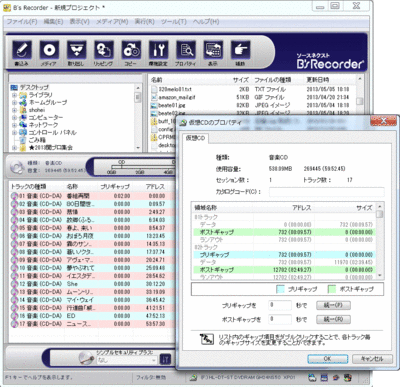Open the シンプルセキュリティプラス なし dropdown
Viewport: 400px width, 387px height.
(x=126, y=360)
